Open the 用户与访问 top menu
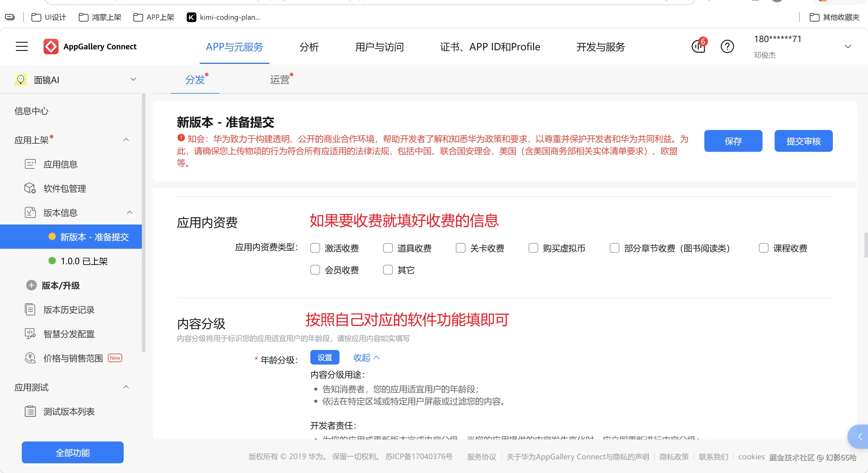This screenshot has height=473, width=868. (379, 47)
